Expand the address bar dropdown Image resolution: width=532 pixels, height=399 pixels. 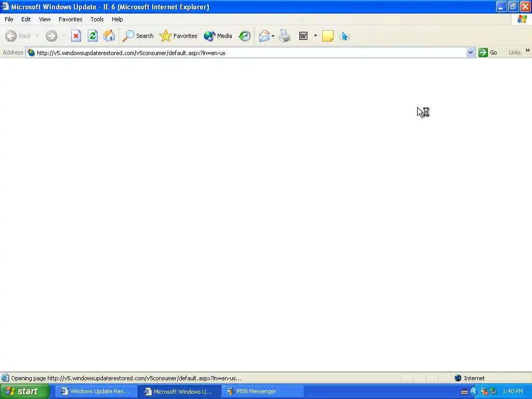point(470,52)
